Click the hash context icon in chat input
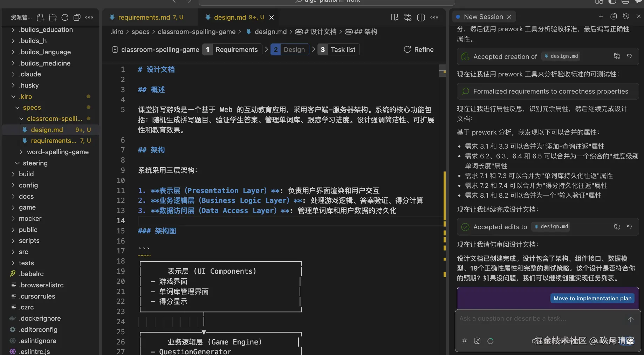644x355 pixels. pos(464,341)
